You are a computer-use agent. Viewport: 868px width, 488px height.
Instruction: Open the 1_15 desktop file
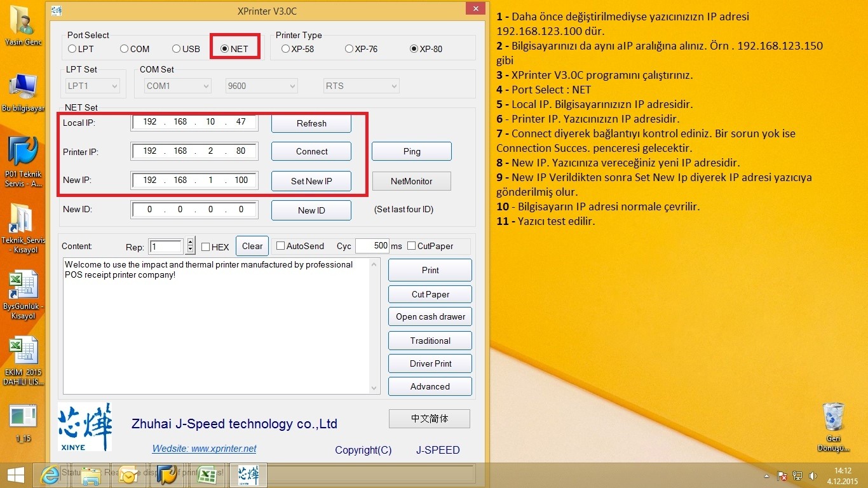(24, 424)
